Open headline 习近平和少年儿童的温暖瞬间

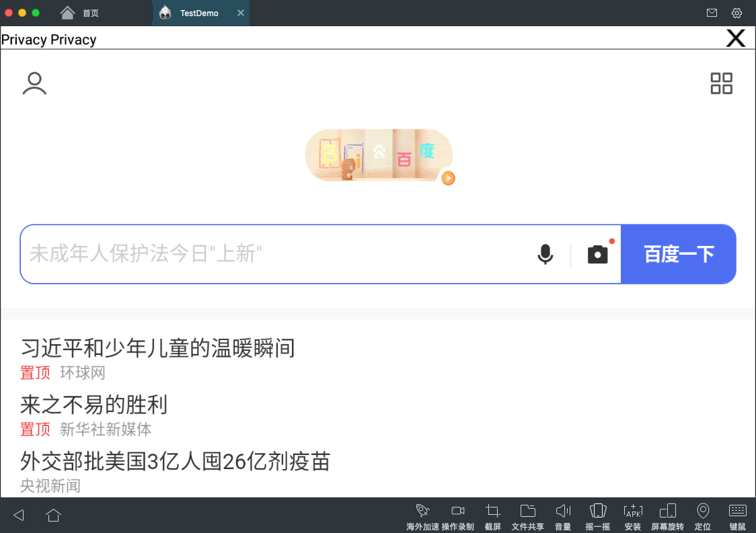157,348
